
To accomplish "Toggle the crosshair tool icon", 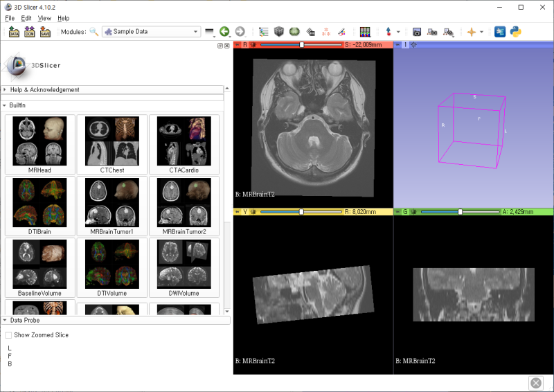I will (472, 32).
